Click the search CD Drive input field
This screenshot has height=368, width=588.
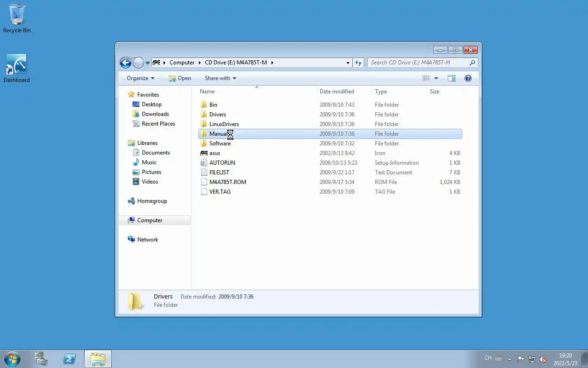(x=417, y=63)
